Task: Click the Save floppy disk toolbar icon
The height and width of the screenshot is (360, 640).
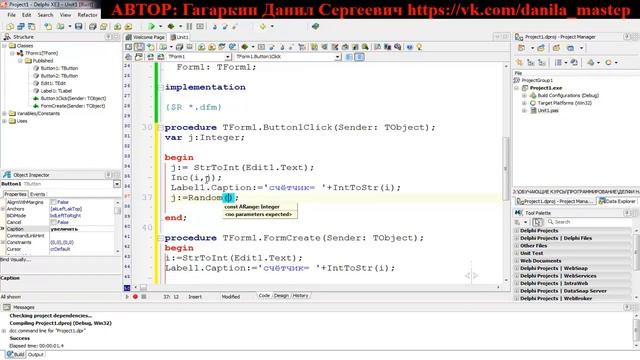Action: point(78,27)
